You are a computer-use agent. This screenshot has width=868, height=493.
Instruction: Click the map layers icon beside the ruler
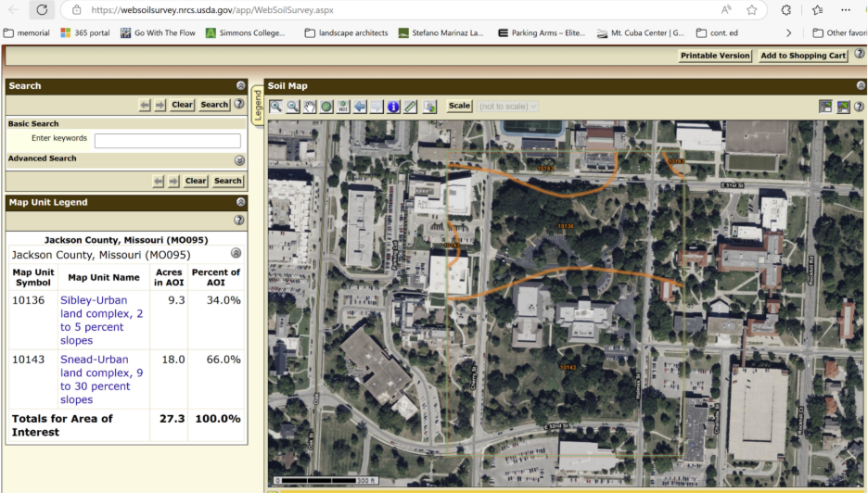[x=429, y=107]
